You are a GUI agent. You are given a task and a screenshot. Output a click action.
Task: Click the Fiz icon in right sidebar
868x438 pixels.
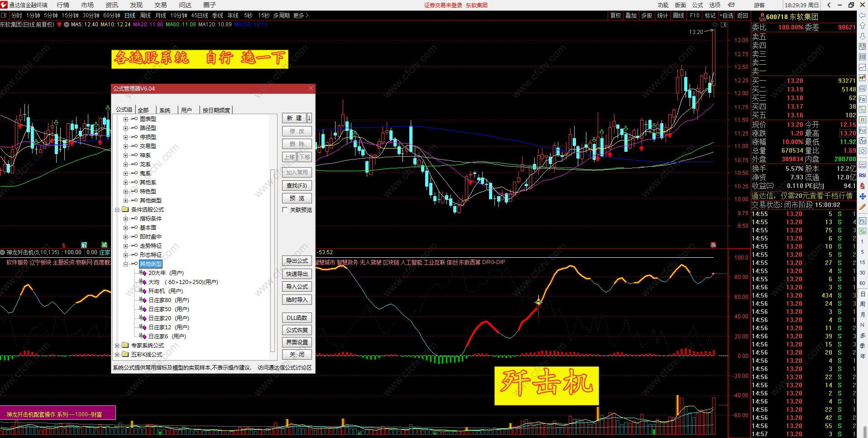click(862, 130)
